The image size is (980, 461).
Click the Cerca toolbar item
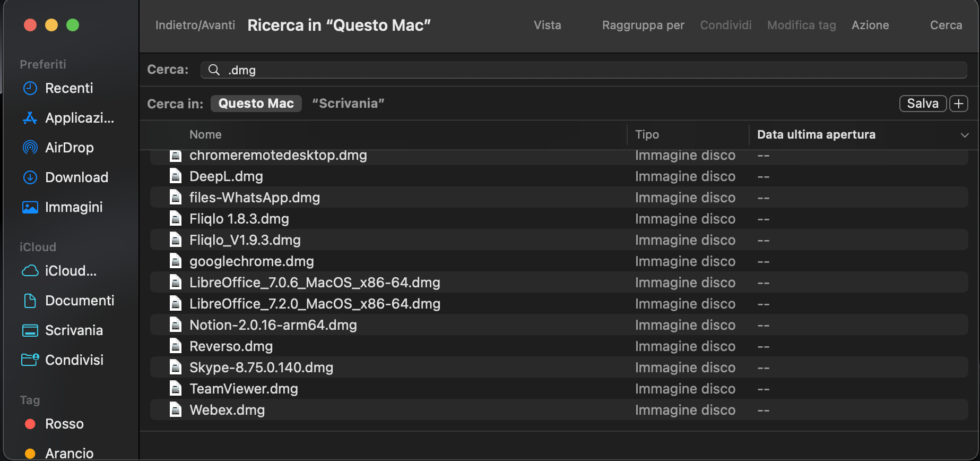pyautogui.click(x=946, y=25)
